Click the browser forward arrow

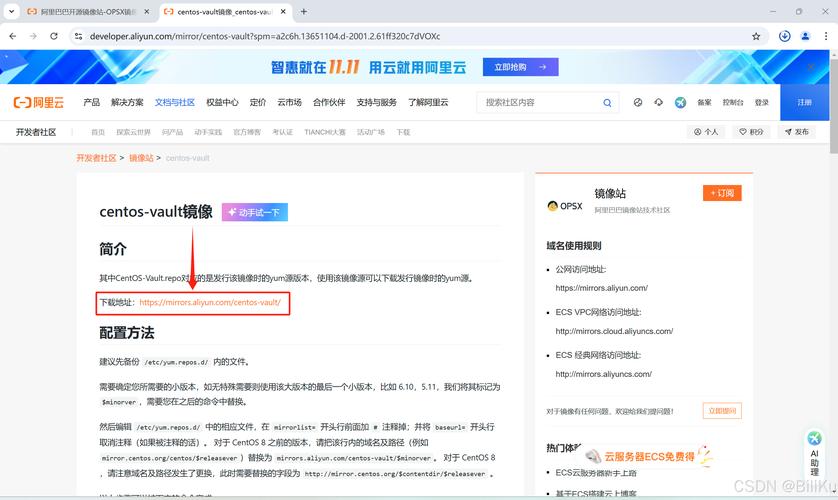click(x=33, y=36)
